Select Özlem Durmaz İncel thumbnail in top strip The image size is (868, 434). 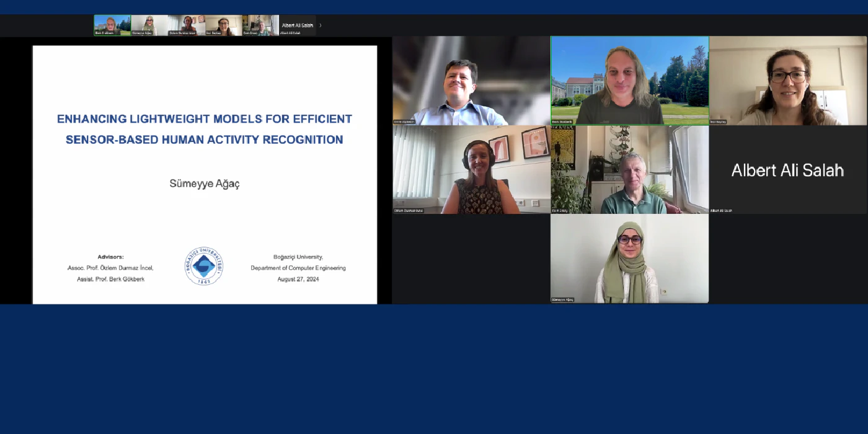186,25
